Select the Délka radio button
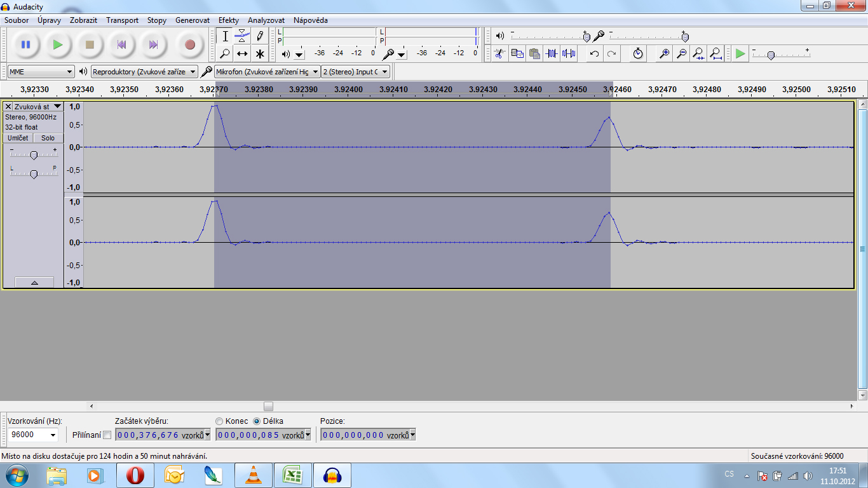The height and width of the screenshot is (488, 868). (x=257, y=421)
